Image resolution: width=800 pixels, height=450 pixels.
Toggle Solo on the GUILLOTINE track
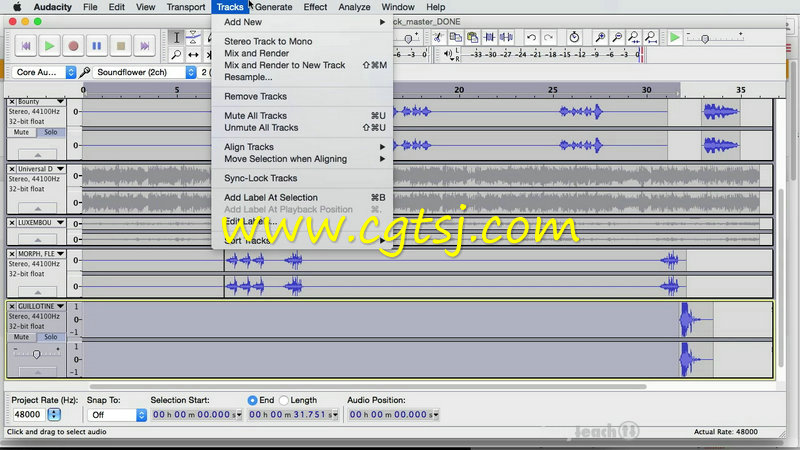click(51, 337)
